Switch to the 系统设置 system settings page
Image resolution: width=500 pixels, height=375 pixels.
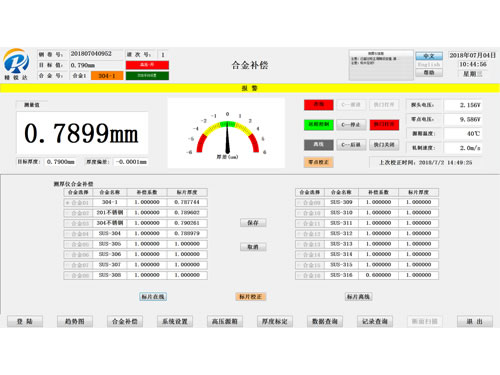click(x=175, y=321)
